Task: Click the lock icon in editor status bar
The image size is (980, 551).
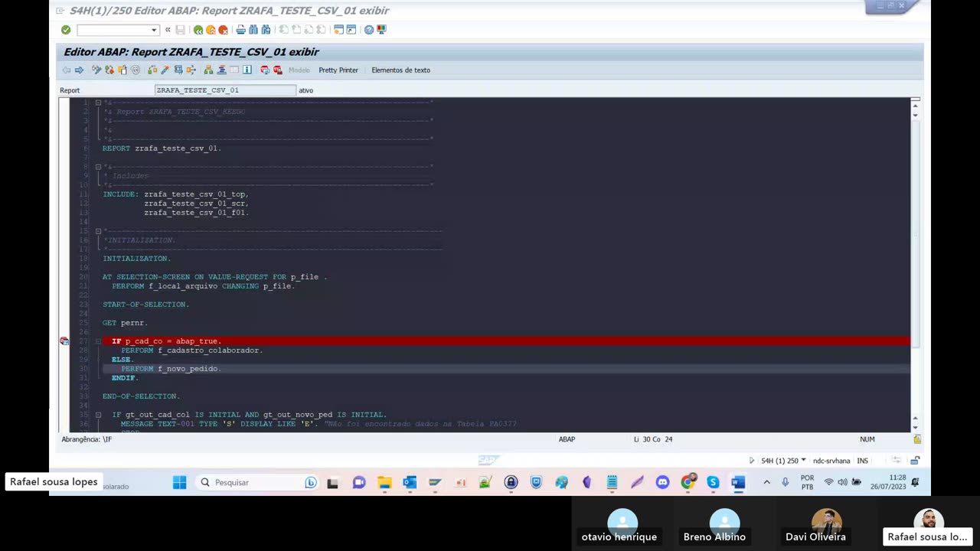Action: 917,439
